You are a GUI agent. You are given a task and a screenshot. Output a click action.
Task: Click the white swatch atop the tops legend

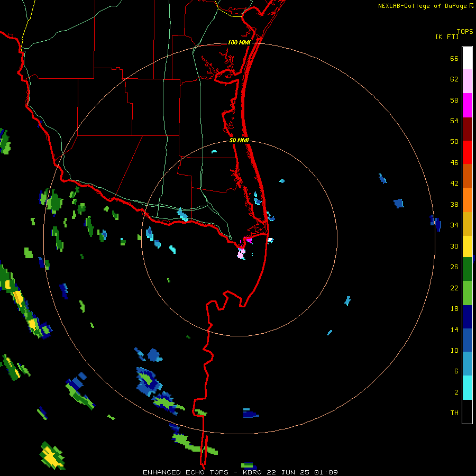tap(467, 58)
